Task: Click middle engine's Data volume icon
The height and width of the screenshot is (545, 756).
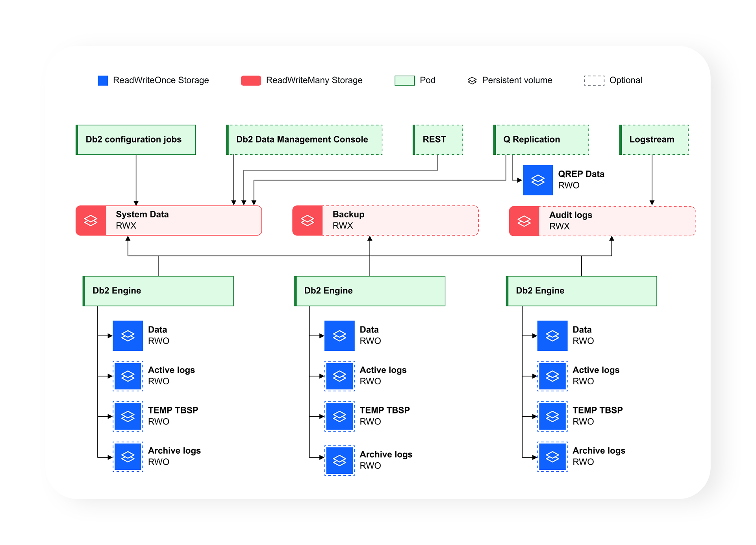Action: 339,336
